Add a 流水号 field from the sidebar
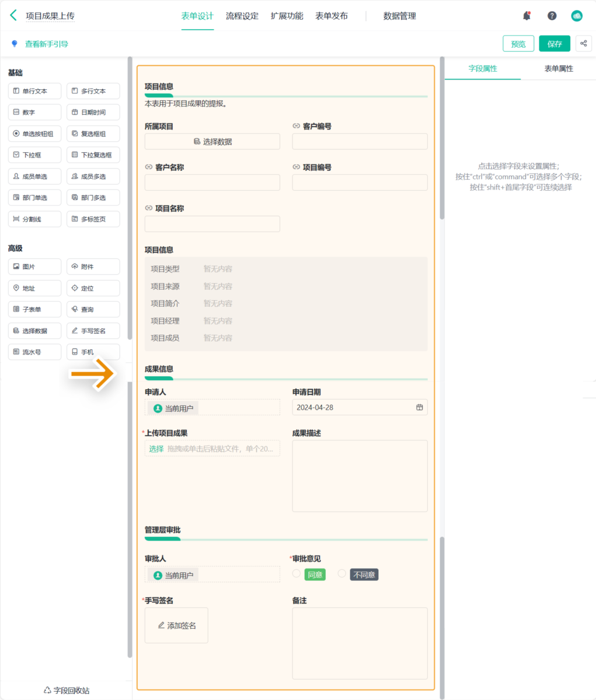The width and height of the screenshot is (596, 700). [34, 351]
